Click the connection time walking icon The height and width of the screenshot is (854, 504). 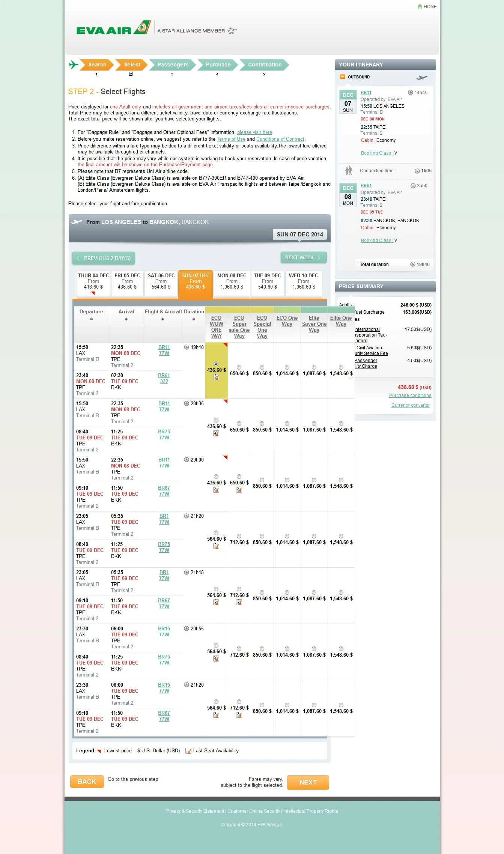click(x=349, y=171)
